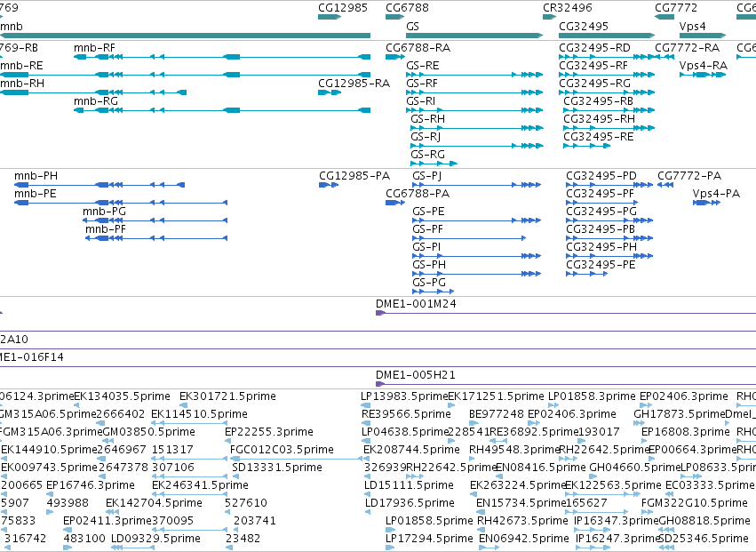
Task: Open EST LD17936.5prime label
Action: 410,504
